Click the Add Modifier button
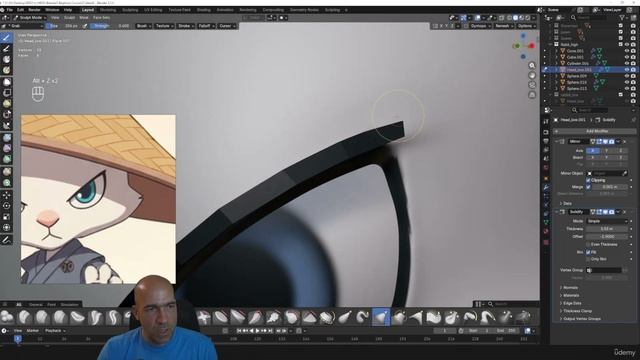This screenshot has height=360, width=640. (597, 131)
